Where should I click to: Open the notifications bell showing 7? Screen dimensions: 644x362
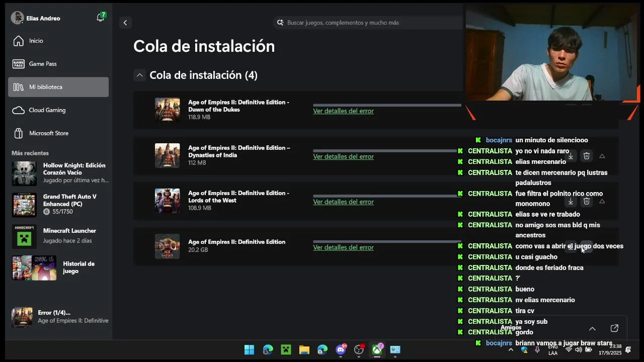coord(101,18)
